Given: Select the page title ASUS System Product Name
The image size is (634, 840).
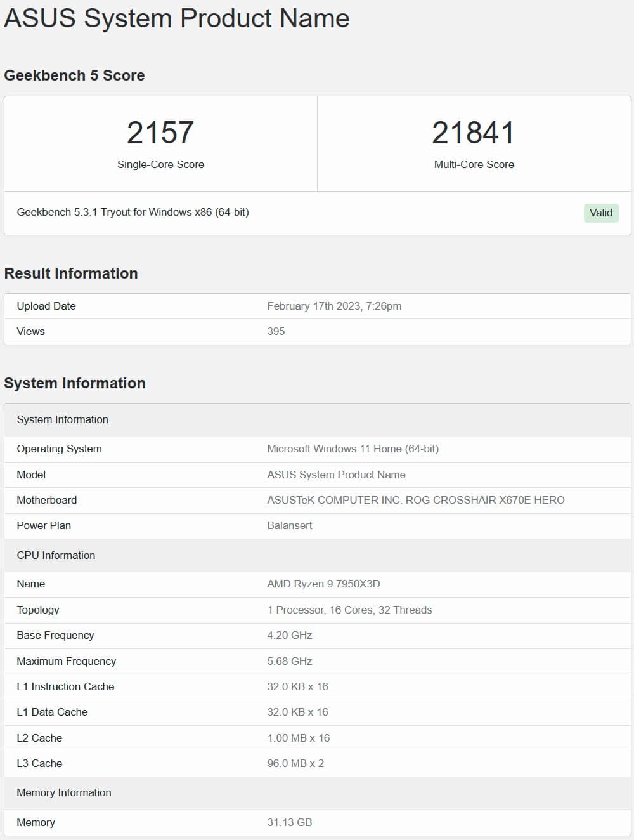Looking at the screenshot, I should (x=177, y=18).
